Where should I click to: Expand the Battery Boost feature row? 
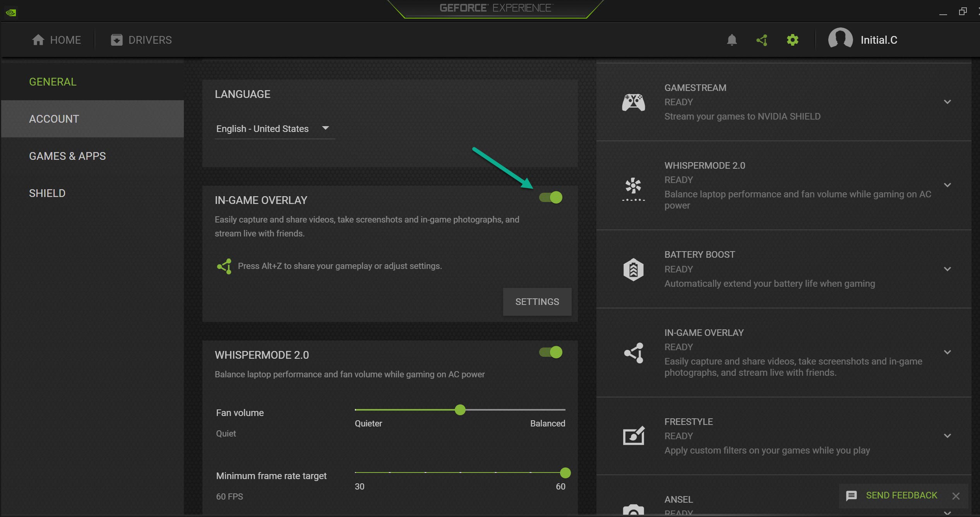point(947,269)
